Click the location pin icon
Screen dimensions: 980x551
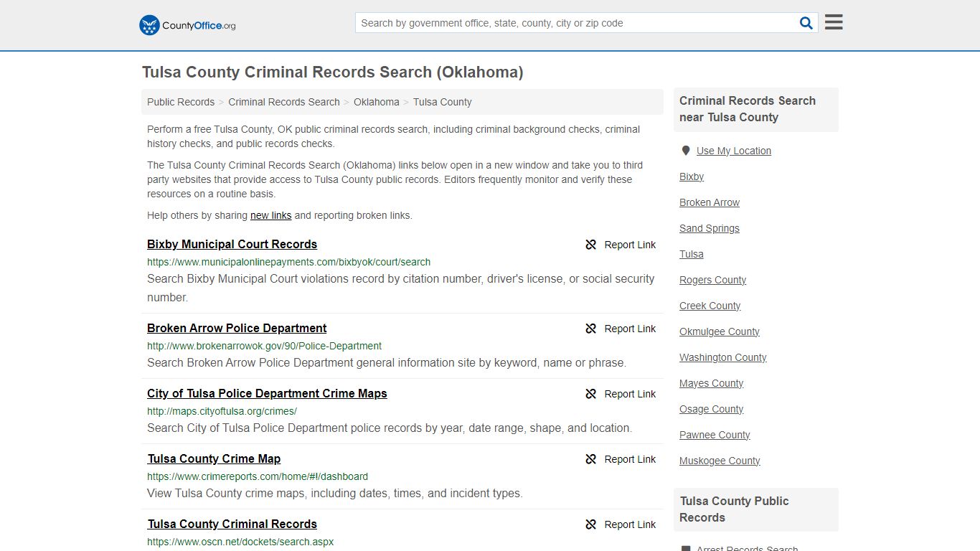686,151
